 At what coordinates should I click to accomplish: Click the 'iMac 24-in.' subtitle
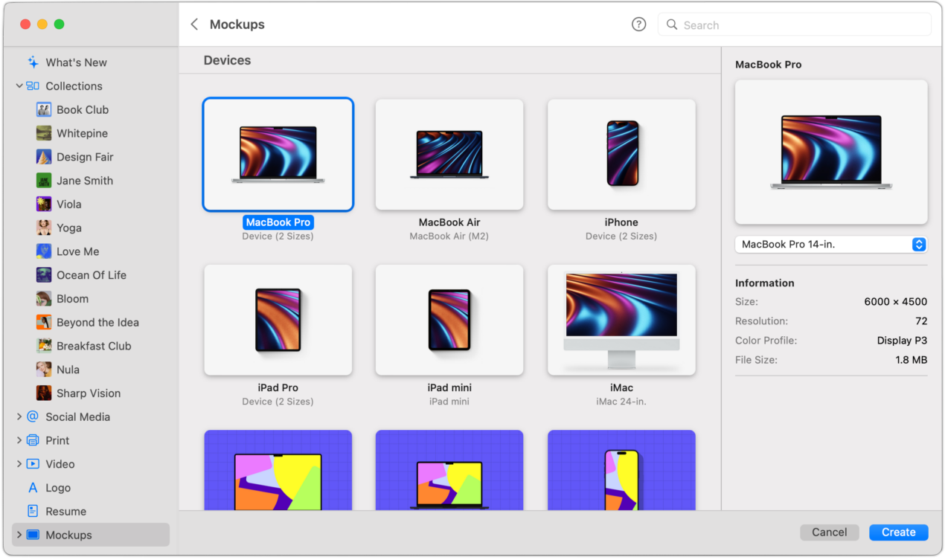[x=621, y=402]
